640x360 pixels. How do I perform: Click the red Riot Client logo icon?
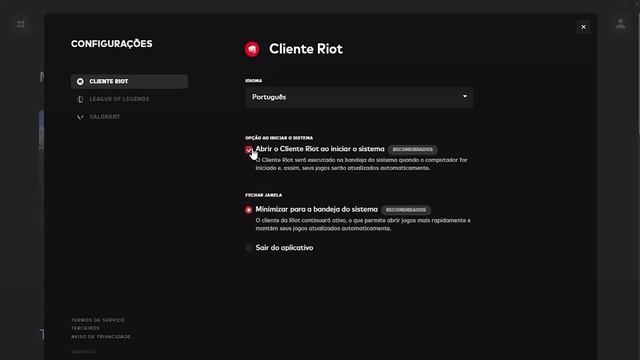pos(252,49)
